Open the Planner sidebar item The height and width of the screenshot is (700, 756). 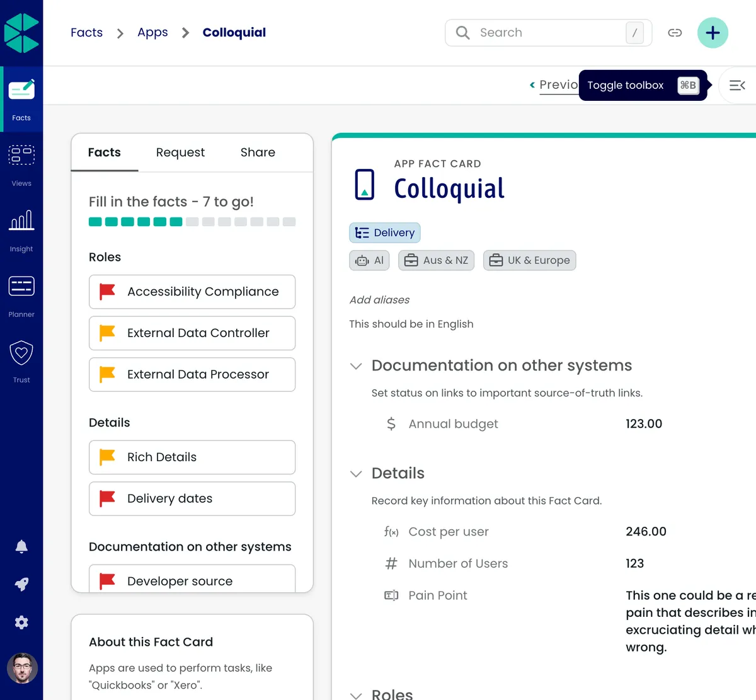pos(21,295)
